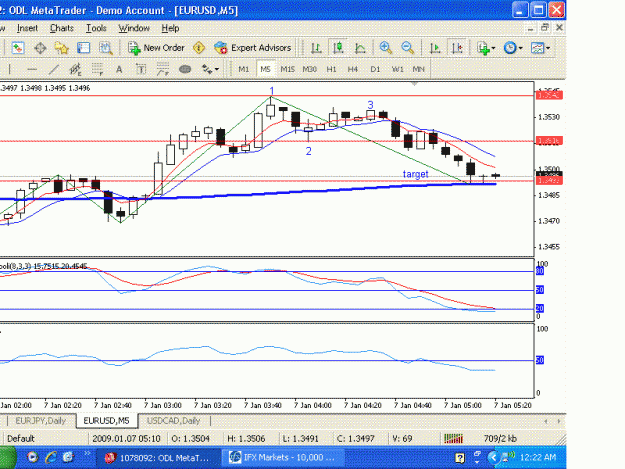Select the text label tool

point(141,69)
